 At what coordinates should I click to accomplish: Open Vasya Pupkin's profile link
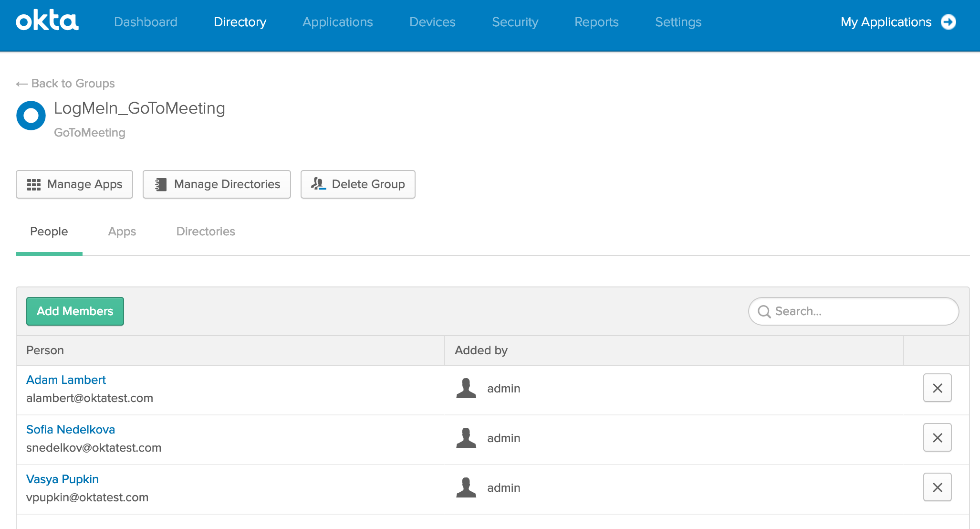pos(63,479)
